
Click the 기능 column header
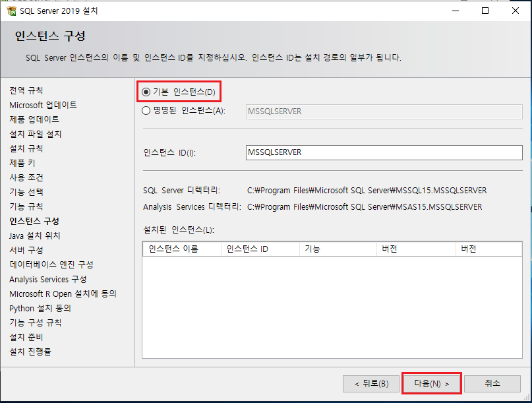(338, 249)
